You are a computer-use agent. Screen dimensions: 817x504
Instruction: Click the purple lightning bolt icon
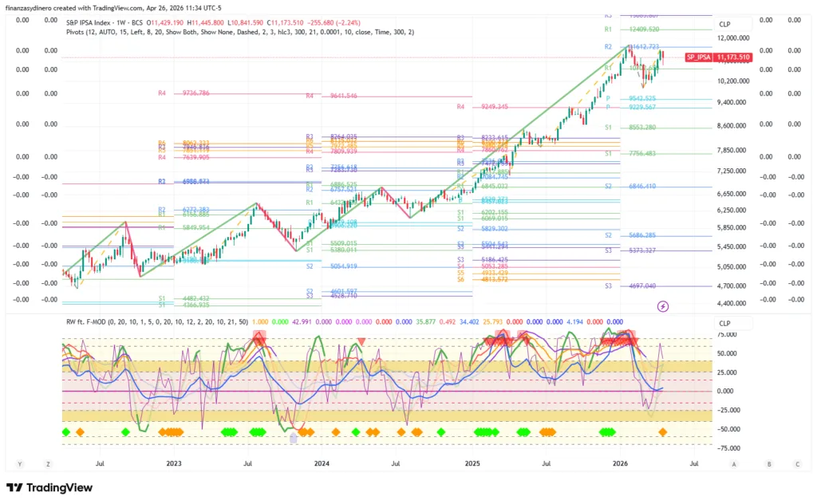(663, 306)
